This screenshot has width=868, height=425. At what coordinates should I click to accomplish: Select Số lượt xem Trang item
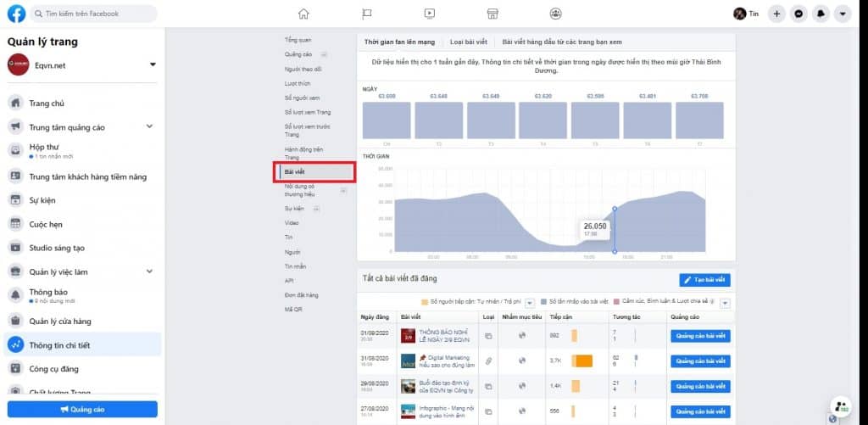pos(308,112)
